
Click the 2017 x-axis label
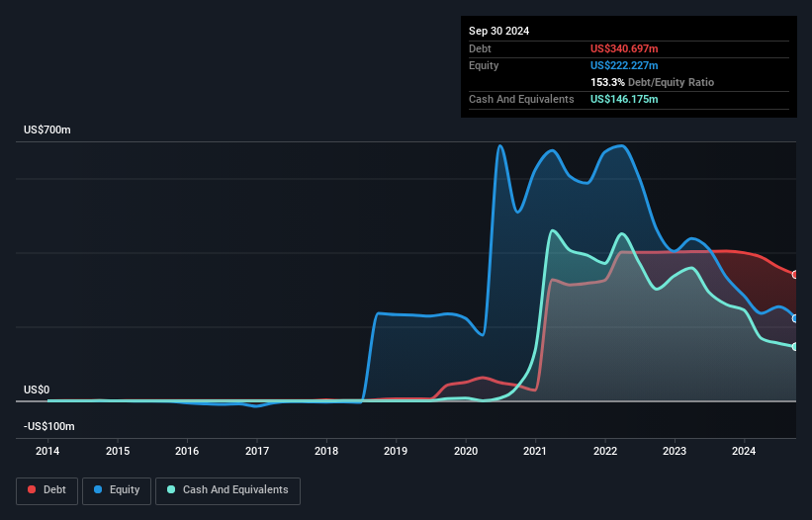pyautogui.click(x=257, y=451)
